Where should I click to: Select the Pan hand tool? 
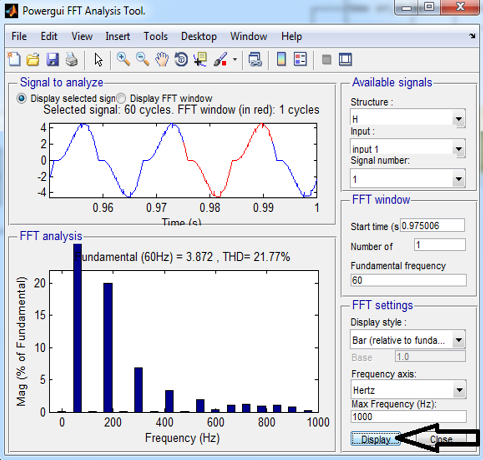162,60
